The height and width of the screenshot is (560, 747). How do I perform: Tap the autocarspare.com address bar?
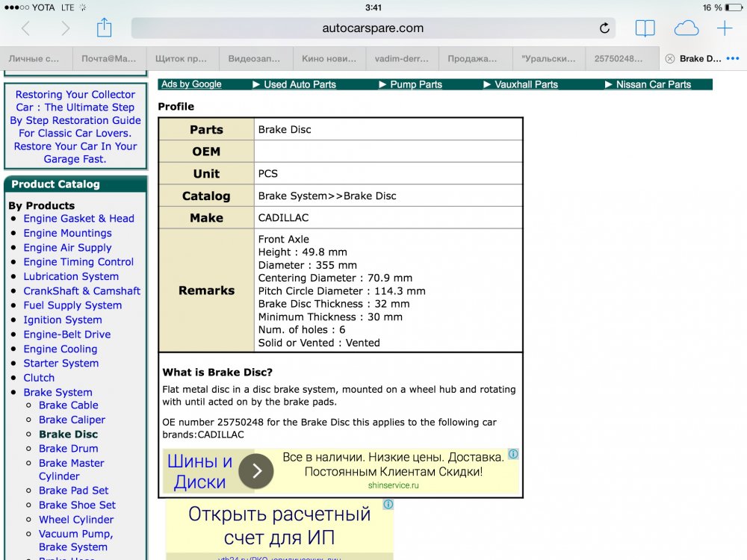[x=373, y=28]
